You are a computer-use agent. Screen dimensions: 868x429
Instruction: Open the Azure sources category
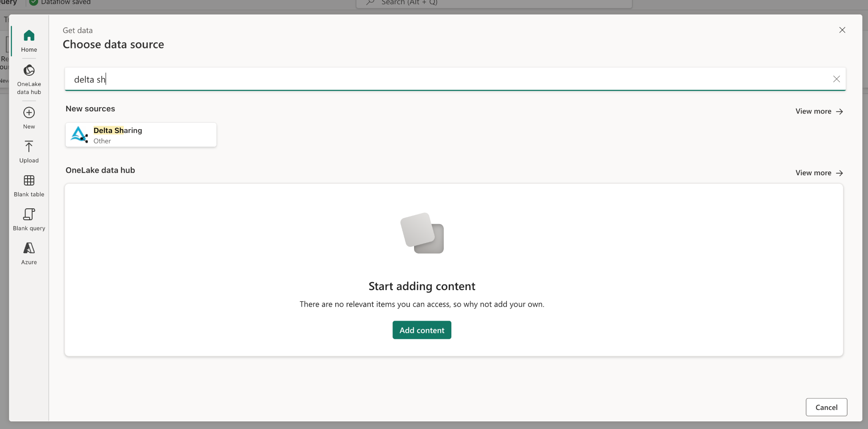29,253
